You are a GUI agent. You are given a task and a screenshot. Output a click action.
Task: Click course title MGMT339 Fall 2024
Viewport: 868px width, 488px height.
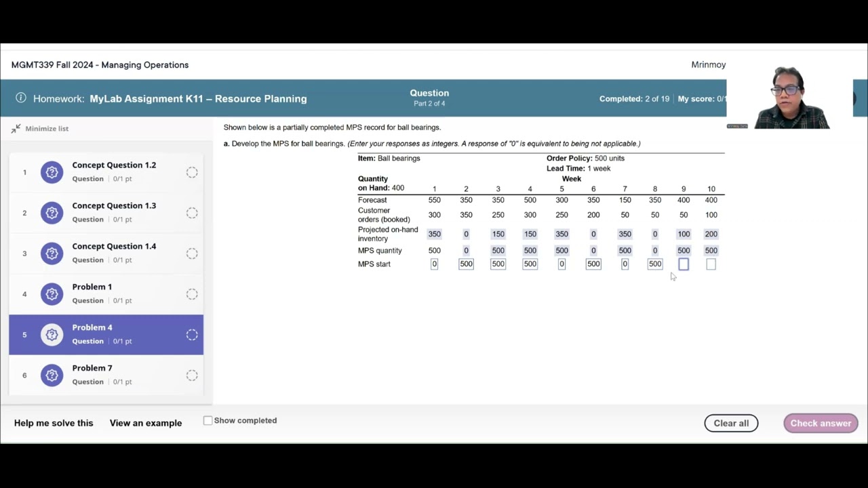click(x=100, y=65)
